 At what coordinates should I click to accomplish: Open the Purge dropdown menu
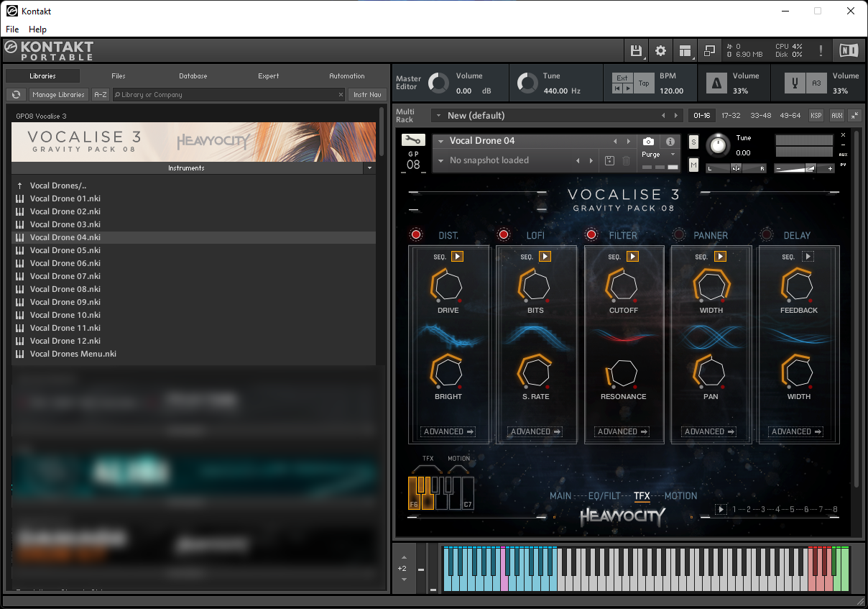(659, 155)
